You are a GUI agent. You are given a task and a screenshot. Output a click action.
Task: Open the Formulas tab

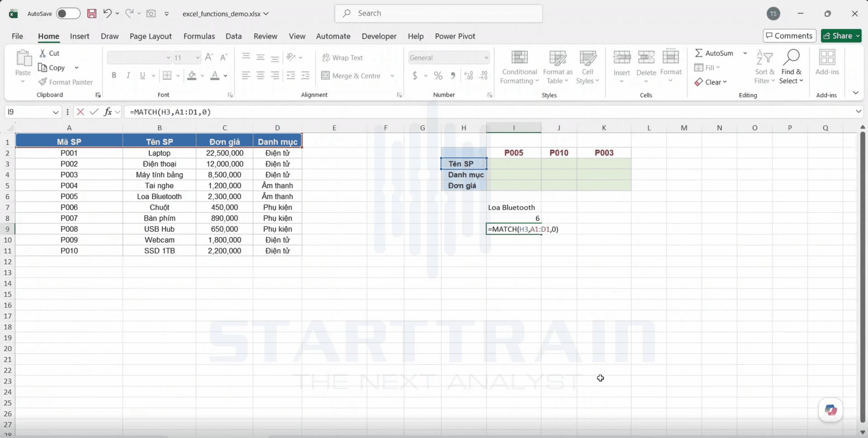click(x=199, y=36)
